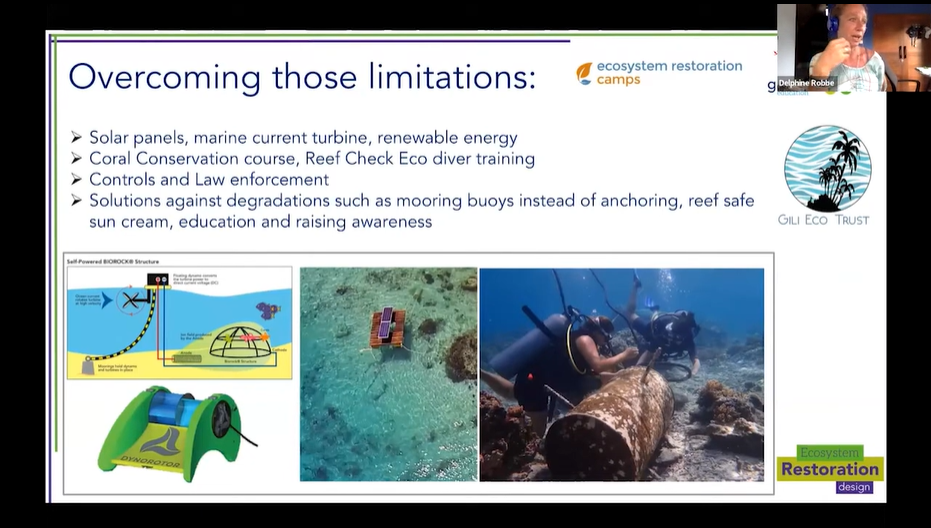Click the Ecosystem Restoration Camps leaf icon
The image size is (931, 528).
coord(584,73)
